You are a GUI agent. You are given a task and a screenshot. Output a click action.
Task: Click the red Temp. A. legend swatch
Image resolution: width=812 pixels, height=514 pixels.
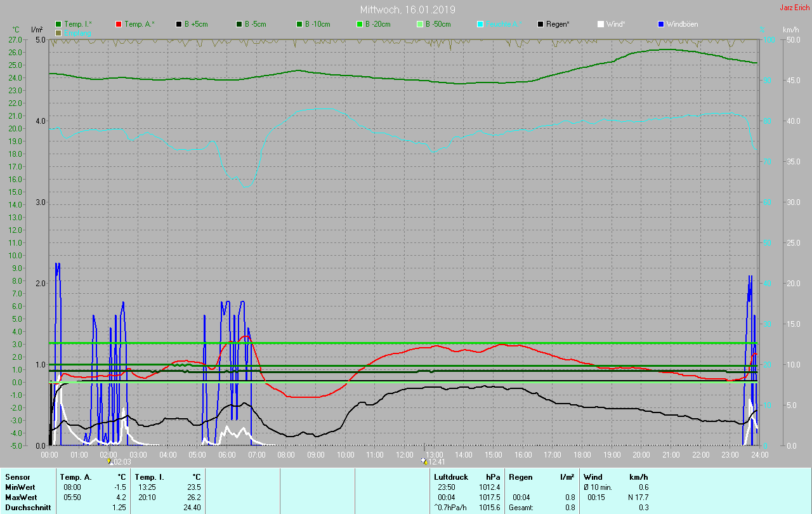(119, 24)
